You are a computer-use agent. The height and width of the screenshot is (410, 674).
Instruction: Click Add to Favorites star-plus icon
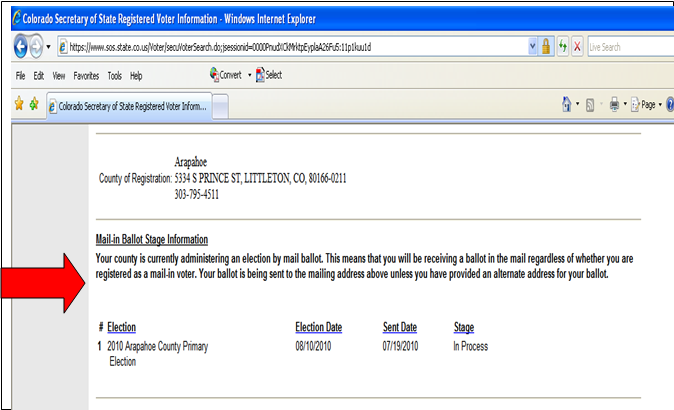click(34, 104)
